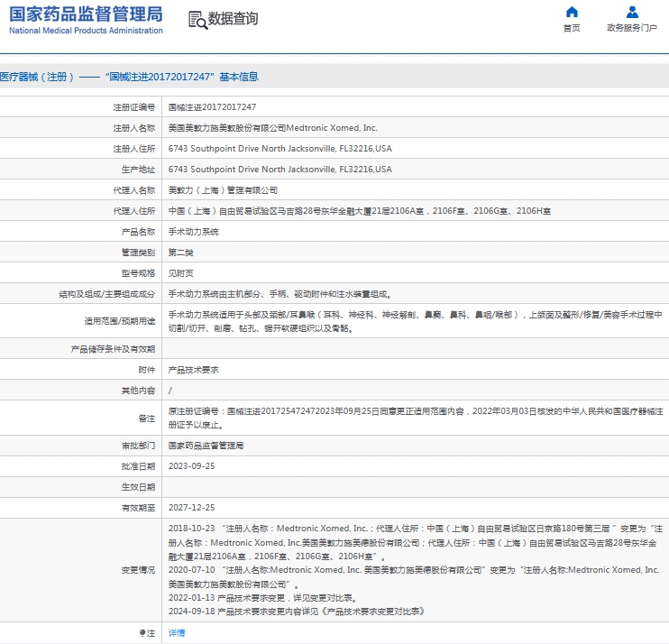The width and height of the screenshot is (669, 644).
Task: Click 产品技术要求 in the 附件 row
Action: point(193,370)
